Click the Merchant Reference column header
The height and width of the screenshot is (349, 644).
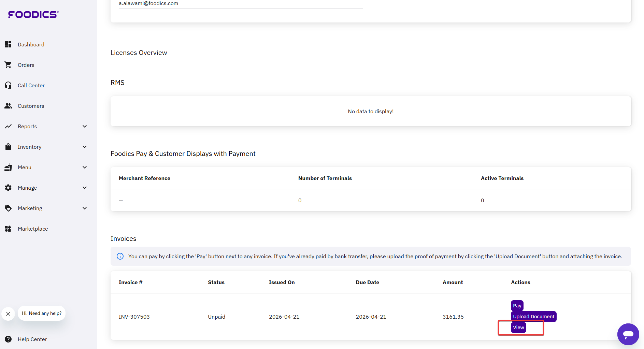[144, 178]
